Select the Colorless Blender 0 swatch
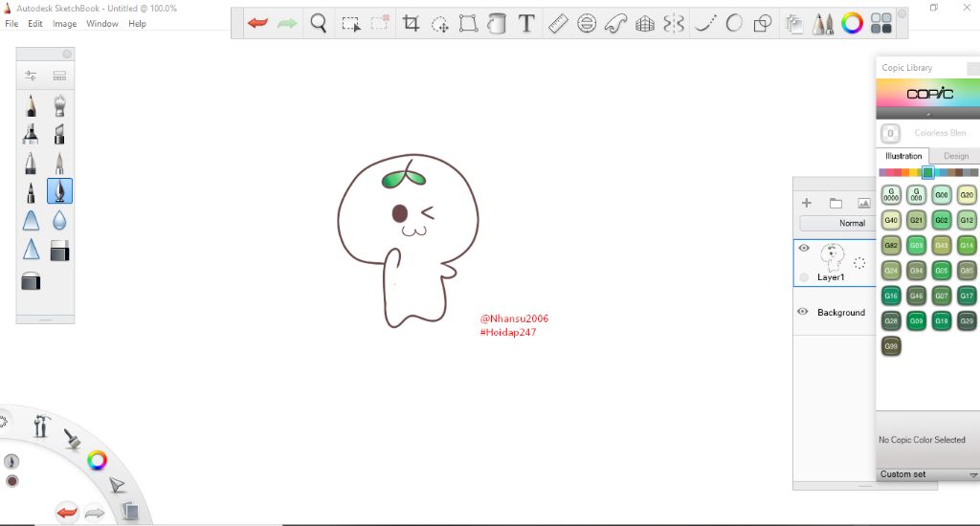This screenshot has width=980, height=526. 891,133
